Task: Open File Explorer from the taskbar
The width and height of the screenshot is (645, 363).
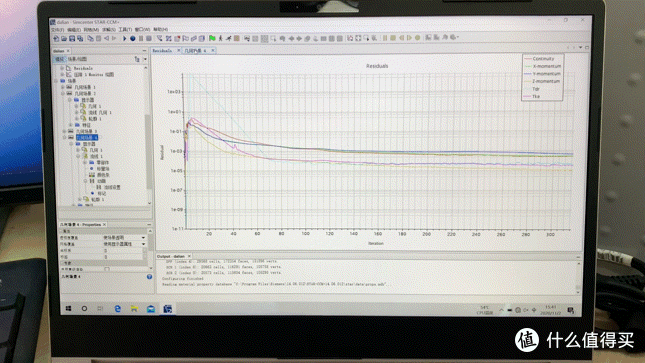Action: pyautogui.click(x=134, y=309)
